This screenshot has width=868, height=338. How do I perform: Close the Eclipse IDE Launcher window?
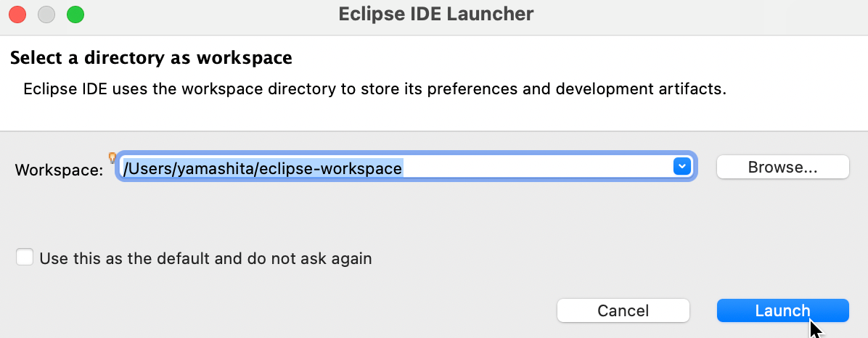(17, 15)
